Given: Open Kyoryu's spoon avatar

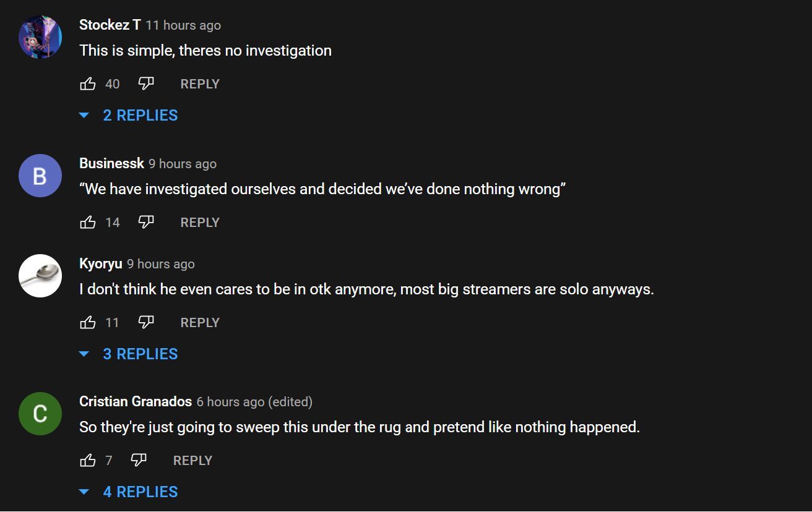Looking at the screenshot, I should coord(40,276).
